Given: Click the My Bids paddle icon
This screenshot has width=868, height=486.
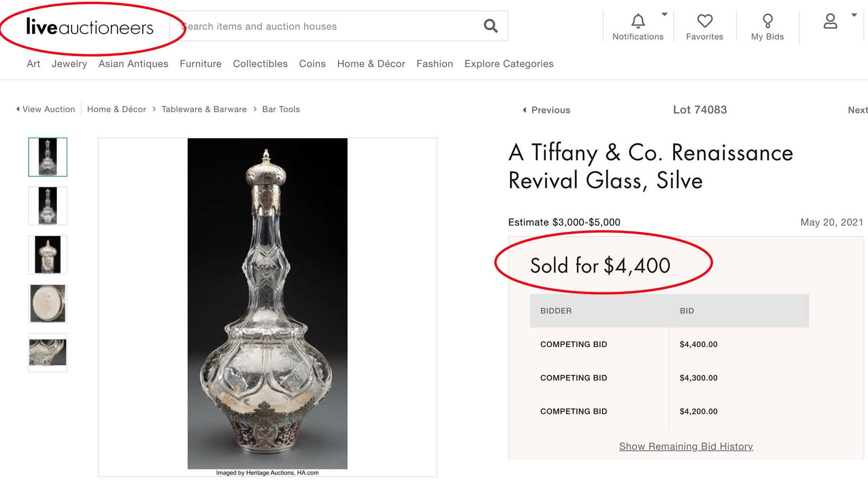Looking at the screenshot, I should coord(768,21).
